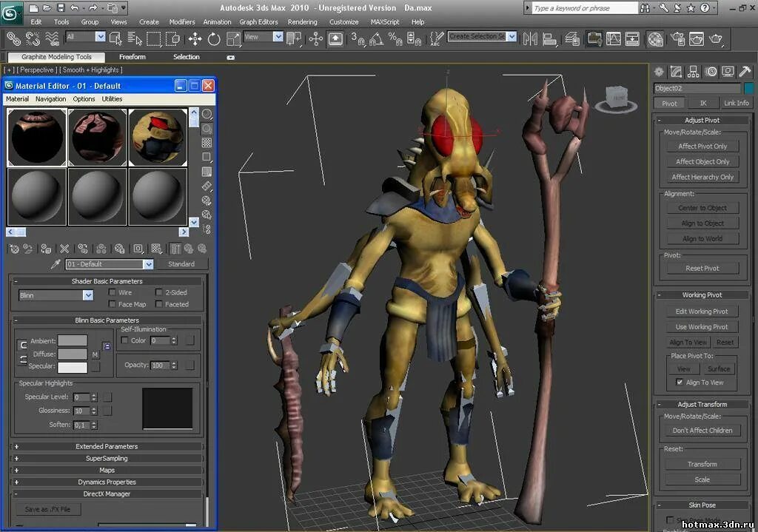Enable the Wire checkbox

[113, 292]
